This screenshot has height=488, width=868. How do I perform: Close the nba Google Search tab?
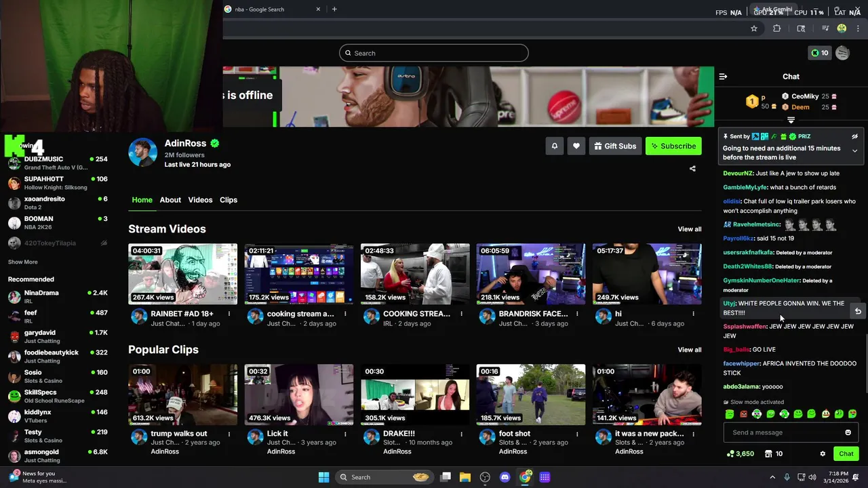(319, 9)
